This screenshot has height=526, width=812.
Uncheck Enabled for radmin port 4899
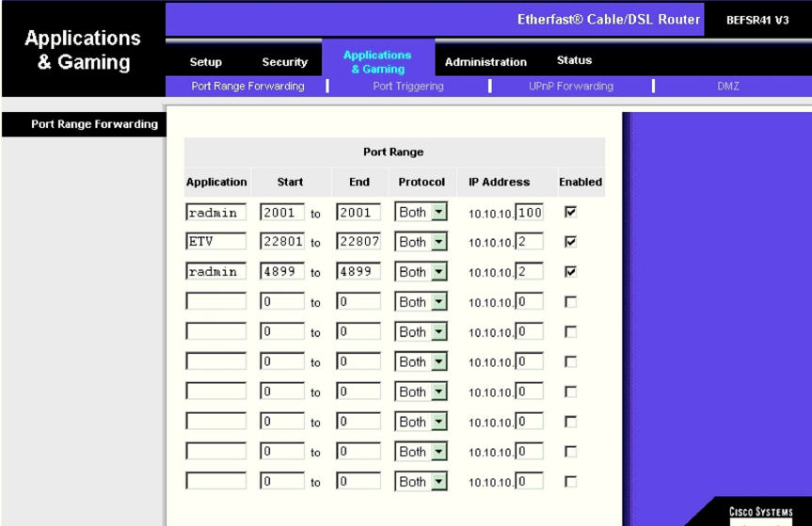pos(570,272)
